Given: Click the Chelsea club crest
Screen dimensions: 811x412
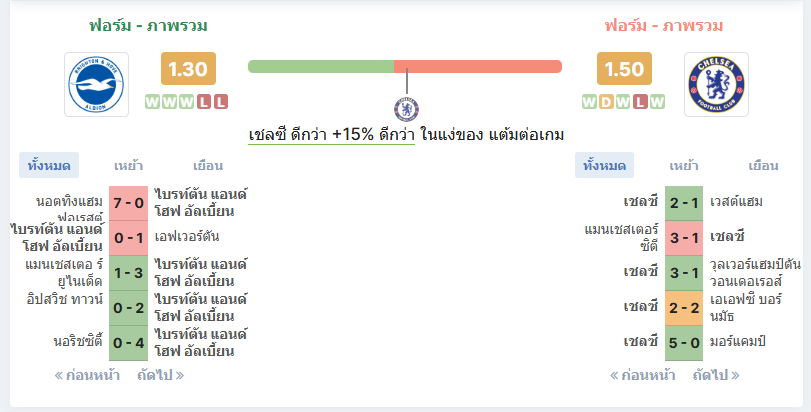Looking at the screenshot, I should [x=716, y=84].
